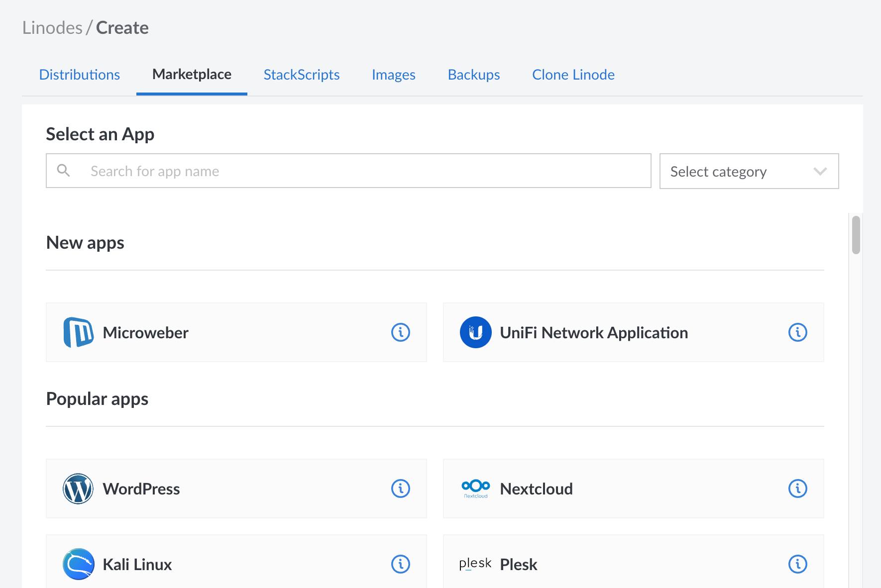Image resolution: width=881 pixels, height=588 pixels.
Task: Open info details for UniFi Network Application
Action: pos(797,332)
